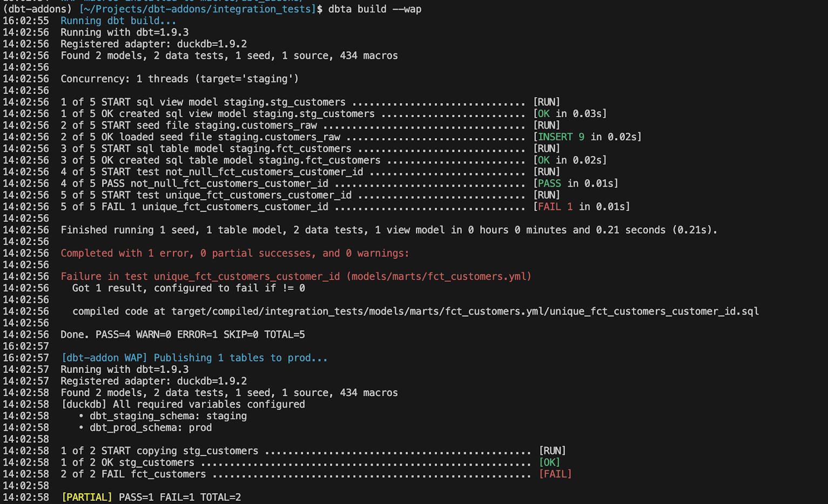Open the compiled unique_fct_customers_customer_id.sql path
This screenshot has height=504, width=828.
click(x=465, y=311)
